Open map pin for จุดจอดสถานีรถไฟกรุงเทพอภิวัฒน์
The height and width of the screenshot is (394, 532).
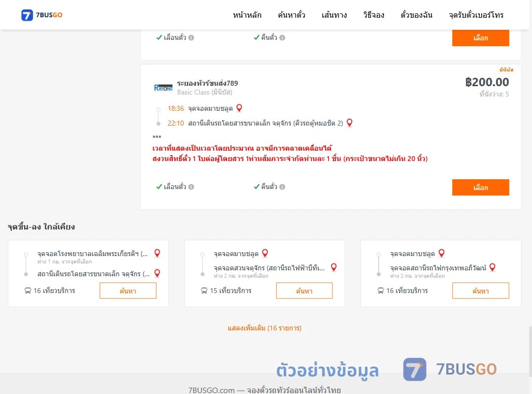pos(493,267)
